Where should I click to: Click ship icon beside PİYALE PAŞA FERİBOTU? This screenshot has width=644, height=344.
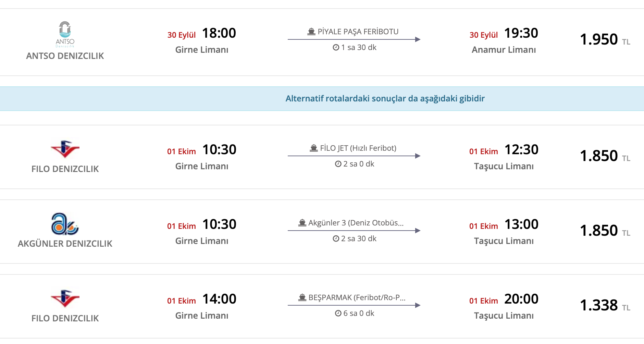tap(311, 32)
